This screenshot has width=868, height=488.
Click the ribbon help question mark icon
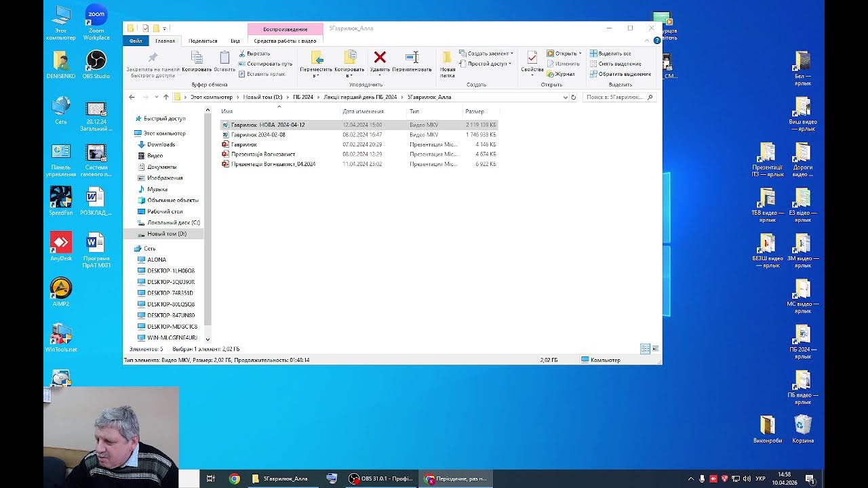point(656,41)
